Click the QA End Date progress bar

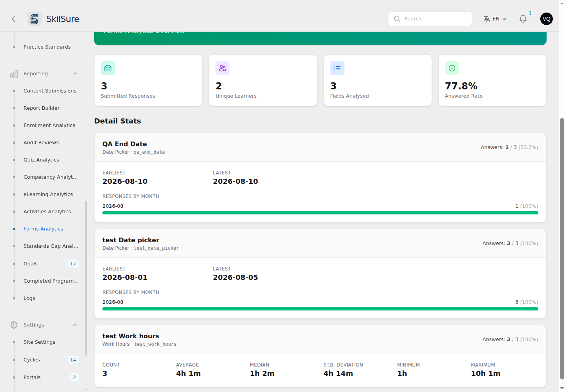[320, 213]
